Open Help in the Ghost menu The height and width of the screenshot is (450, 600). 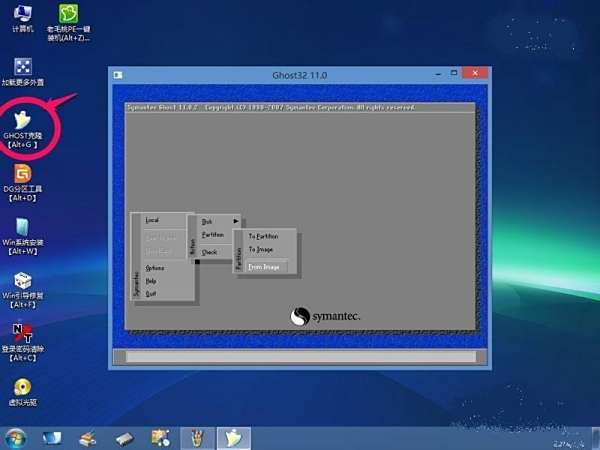tap(151, 281)
